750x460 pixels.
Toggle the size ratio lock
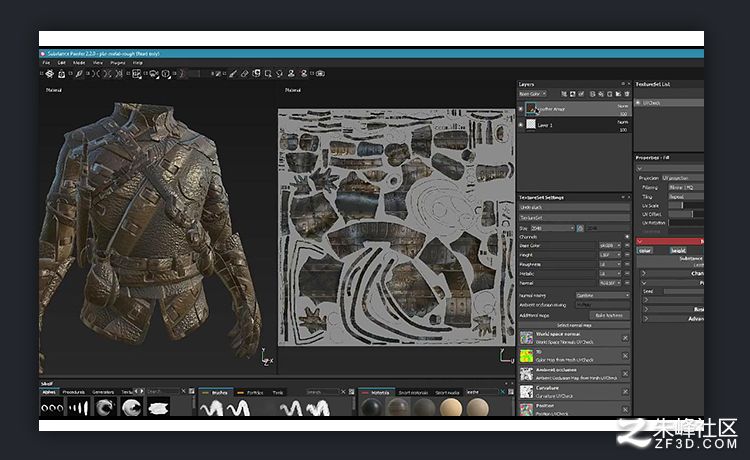point(580,228)
